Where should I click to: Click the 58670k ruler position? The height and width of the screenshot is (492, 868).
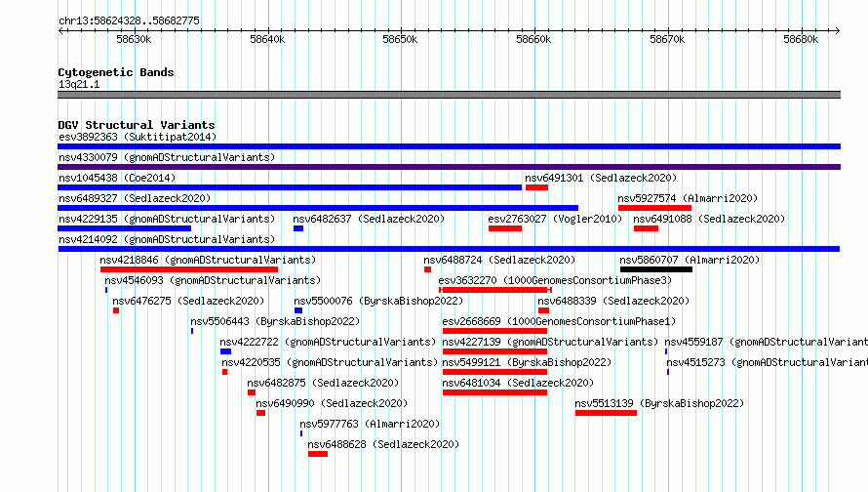667,39
